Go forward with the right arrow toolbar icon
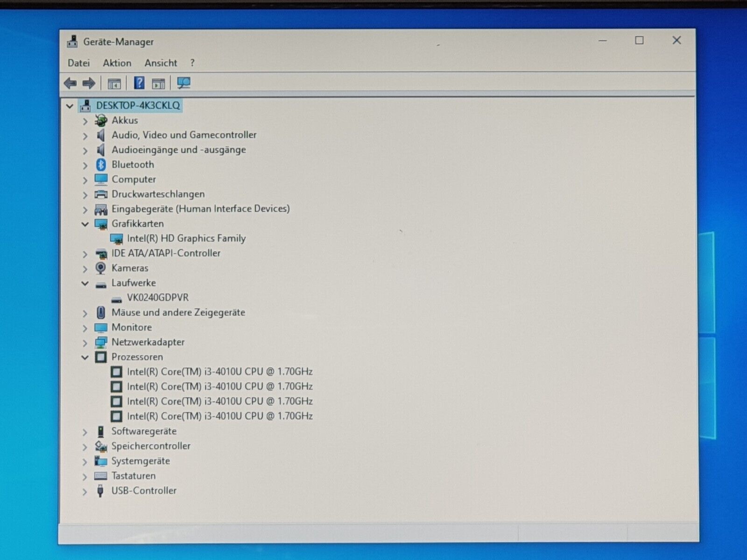The image size is (747, 560). point(89,84)
